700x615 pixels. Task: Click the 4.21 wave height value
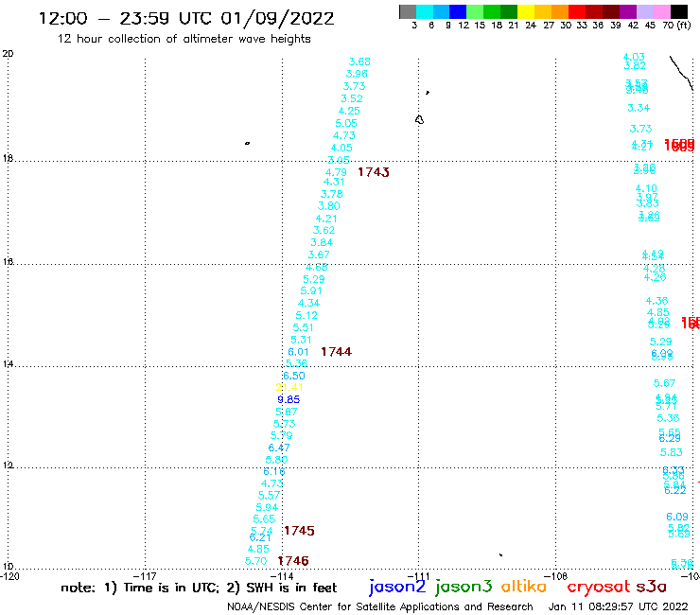326,219
